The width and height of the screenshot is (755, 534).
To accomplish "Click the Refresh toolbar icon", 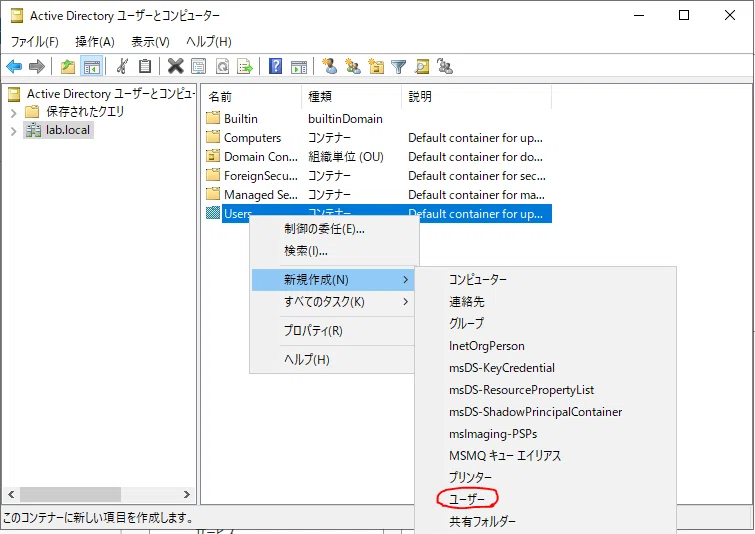I will tap(222, 66).
